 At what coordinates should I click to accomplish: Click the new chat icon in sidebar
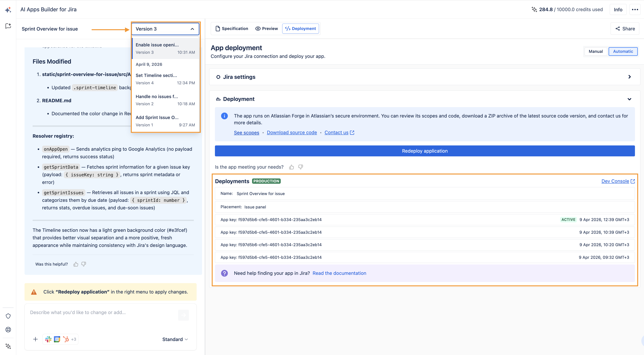coord(8,26)
